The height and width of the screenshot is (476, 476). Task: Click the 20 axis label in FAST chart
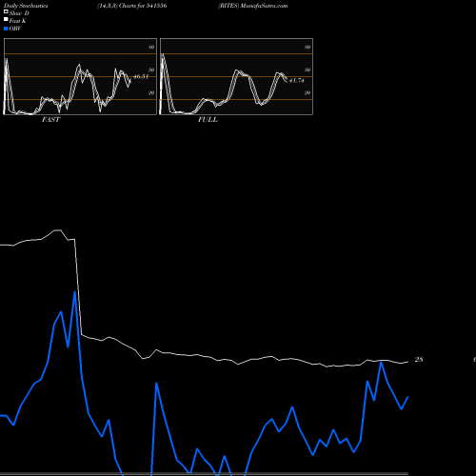click(x=151, y=92)
